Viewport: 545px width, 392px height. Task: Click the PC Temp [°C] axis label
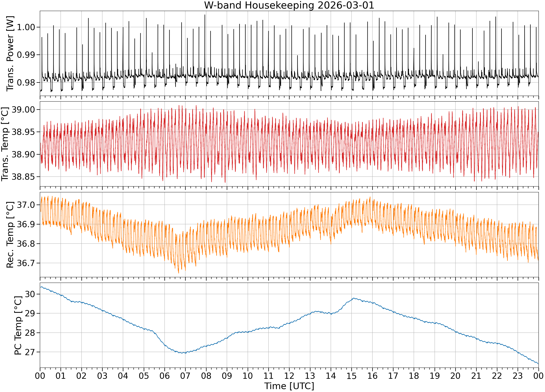pos(18,326)
